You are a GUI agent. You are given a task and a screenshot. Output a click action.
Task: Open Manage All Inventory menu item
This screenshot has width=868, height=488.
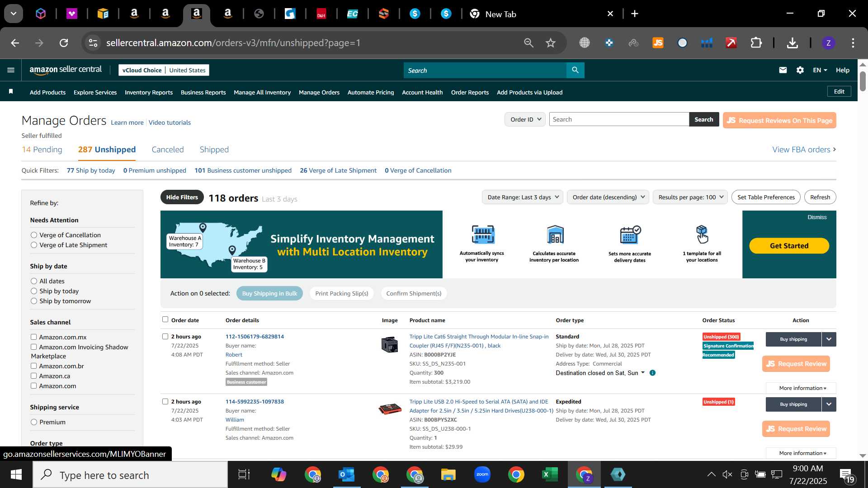[262, 92]
